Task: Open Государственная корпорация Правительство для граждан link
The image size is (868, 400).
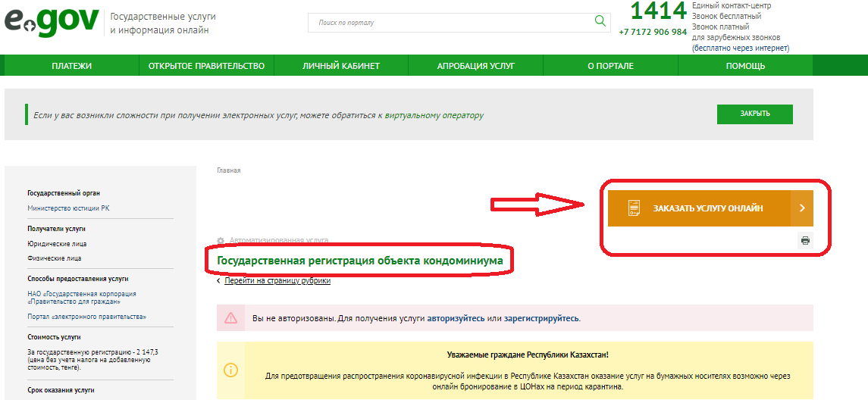Action: [x=82, y=298]
